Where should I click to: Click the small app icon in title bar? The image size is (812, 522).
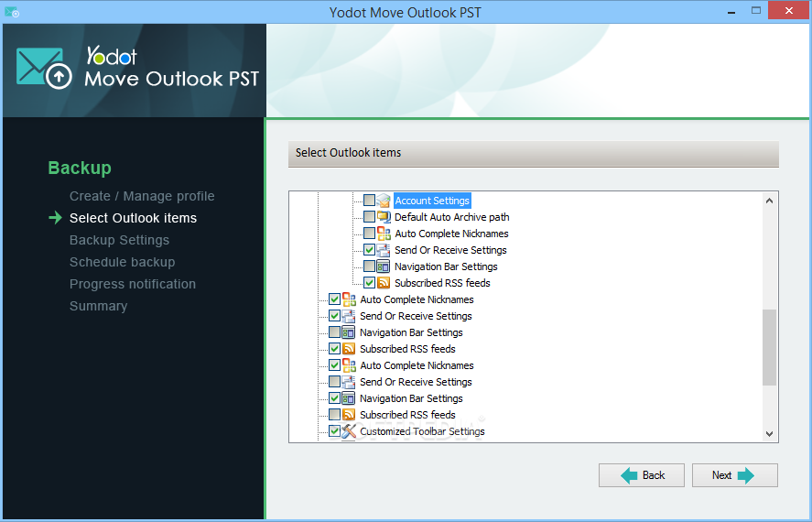[x=11, y=12]
